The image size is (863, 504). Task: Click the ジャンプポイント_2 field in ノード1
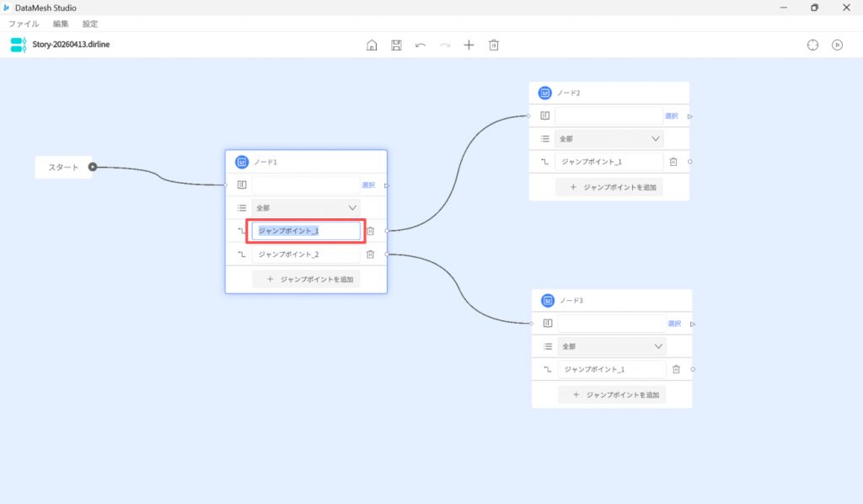click(306, 255)
